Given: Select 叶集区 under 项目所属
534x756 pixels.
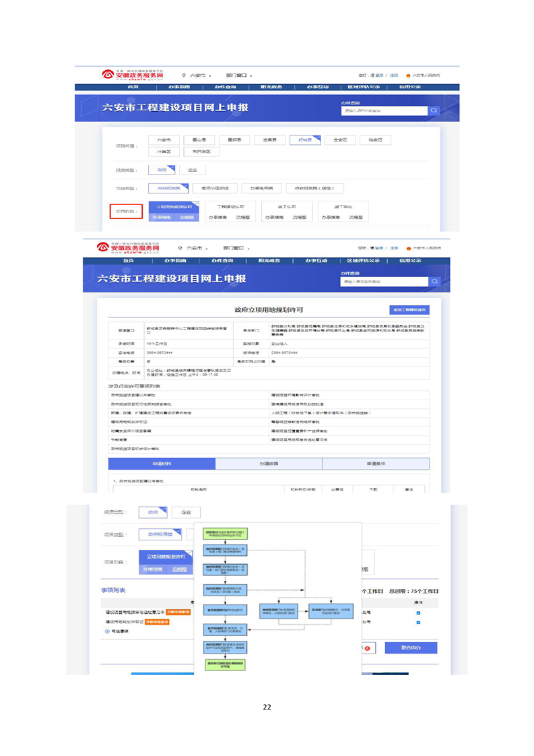Looking at the screenshot, I should [164, 152].
